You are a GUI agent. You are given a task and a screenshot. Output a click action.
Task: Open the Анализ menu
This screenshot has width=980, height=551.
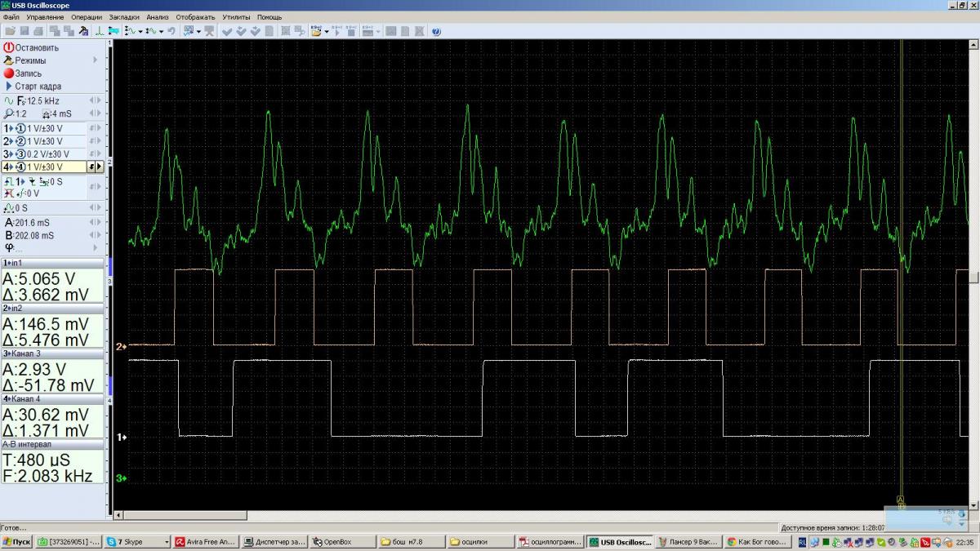pos(158,17)
